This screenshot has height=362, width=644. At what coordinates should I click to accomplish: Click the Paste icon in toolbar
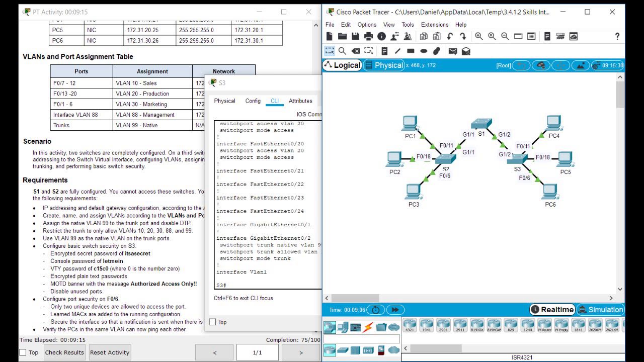point(437,36)
